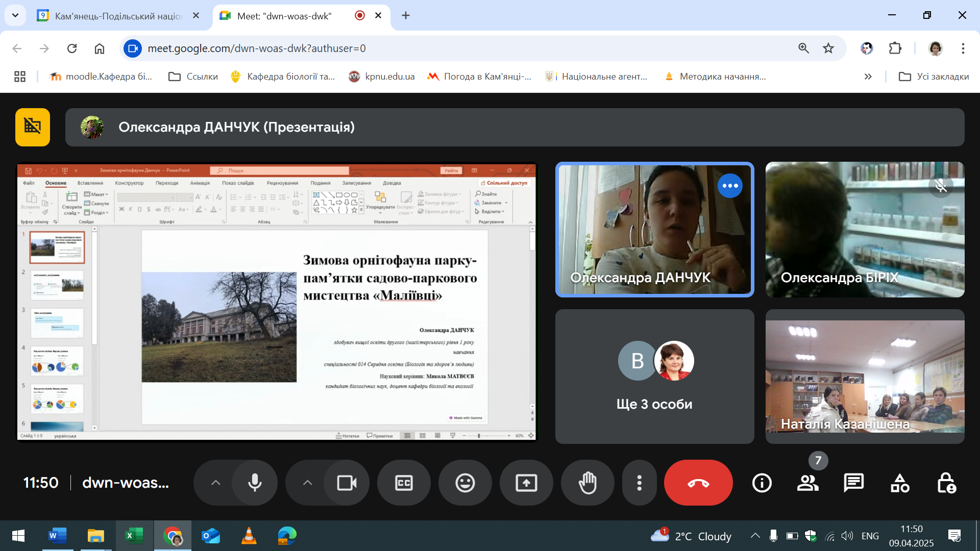This screenshot has width=980, height=551.
Task: Click the raise hand icon
Action: click(x=587, y=483)
